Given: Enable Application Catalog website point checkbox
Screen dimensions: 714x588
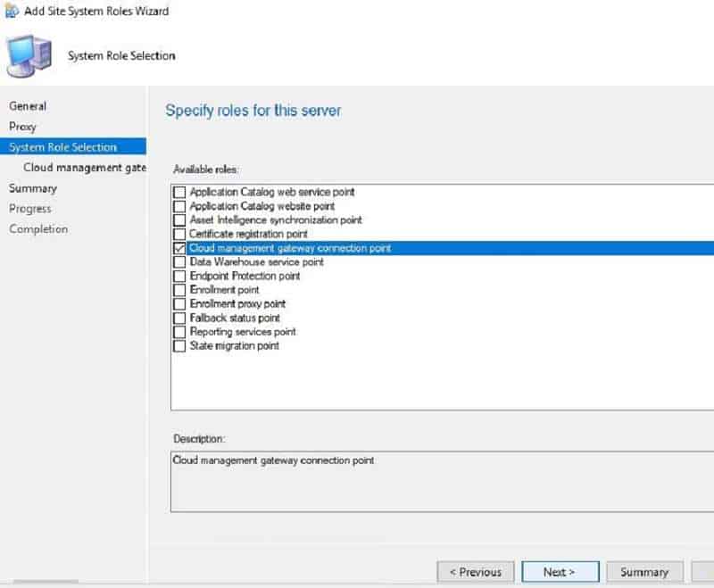Looking at the screenshot, I should pos(179,206).
